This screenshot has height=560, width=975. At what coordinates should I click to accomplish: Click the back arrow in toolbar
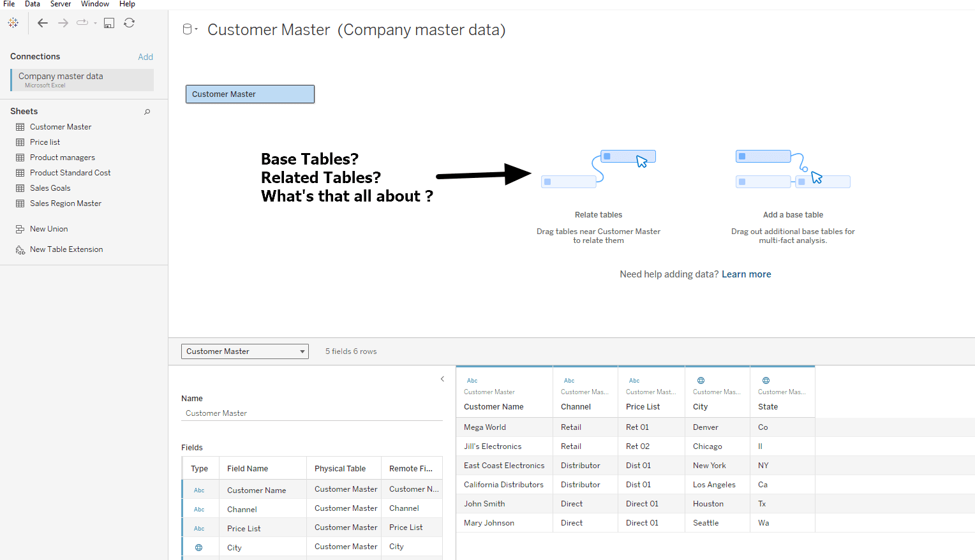(43, 23)
